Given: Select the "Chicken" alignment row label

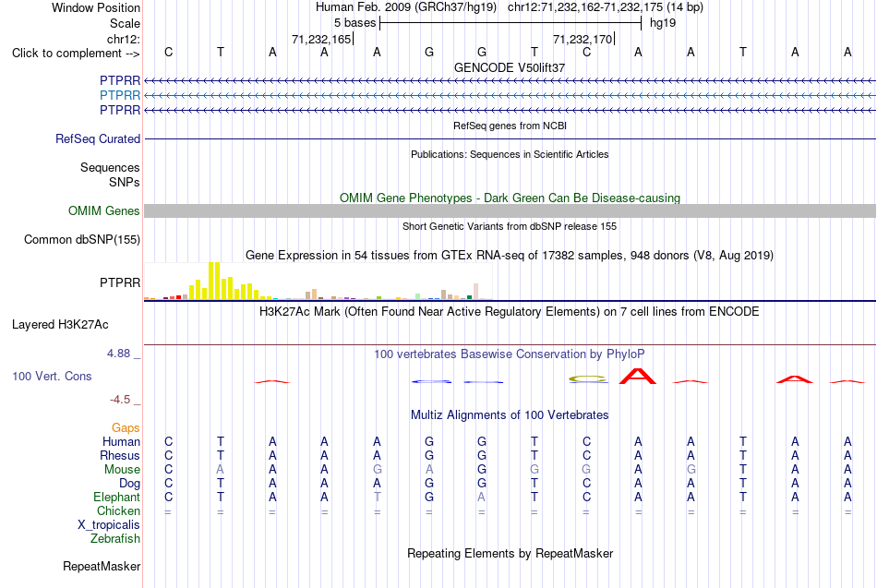Looking at the screenshot, I should (x=118, y=510).
